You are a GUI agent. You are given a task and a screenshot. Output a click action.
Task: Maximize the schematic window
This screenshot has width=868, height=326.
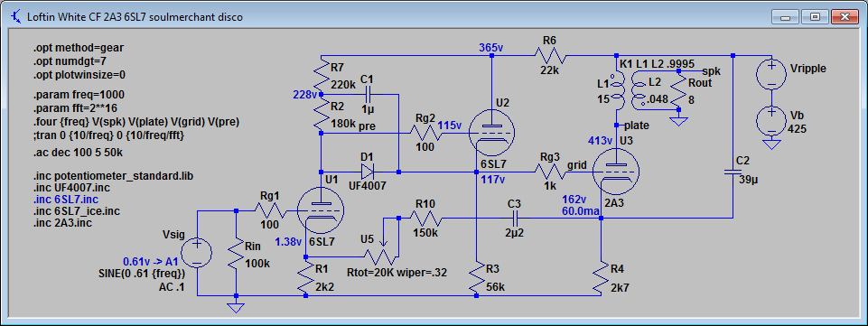click(815, 16)
